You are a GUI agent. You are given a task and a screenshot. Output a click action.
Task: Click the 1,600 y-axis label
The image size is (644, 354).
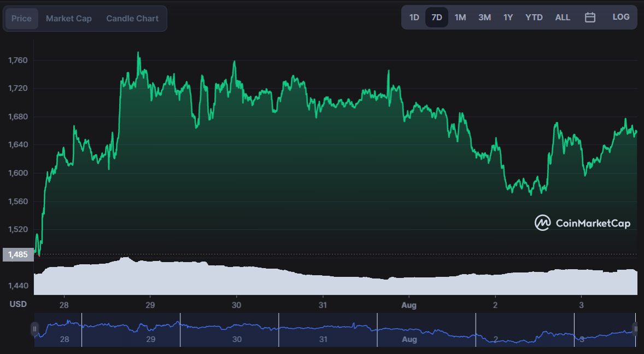coord(17,173)
